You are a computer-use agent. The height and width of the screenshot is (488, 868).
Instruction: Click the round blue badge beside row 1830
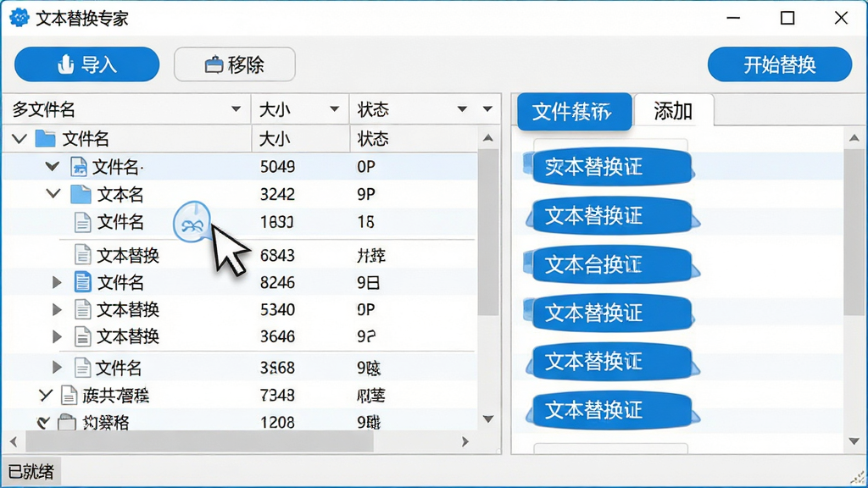(192, 222)
